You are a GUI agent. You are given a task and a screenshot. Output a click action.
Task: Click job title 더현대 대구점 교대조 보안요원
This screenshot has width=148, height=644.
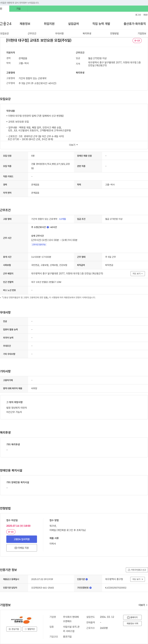coord(39,40)
